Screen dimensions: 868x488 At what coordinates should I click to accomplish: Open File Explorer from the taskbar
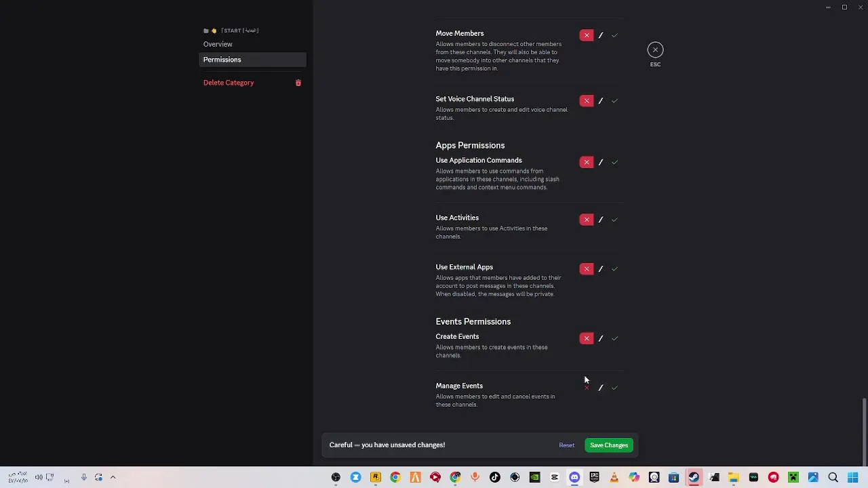pyautogui.click(x=734, y=478)
